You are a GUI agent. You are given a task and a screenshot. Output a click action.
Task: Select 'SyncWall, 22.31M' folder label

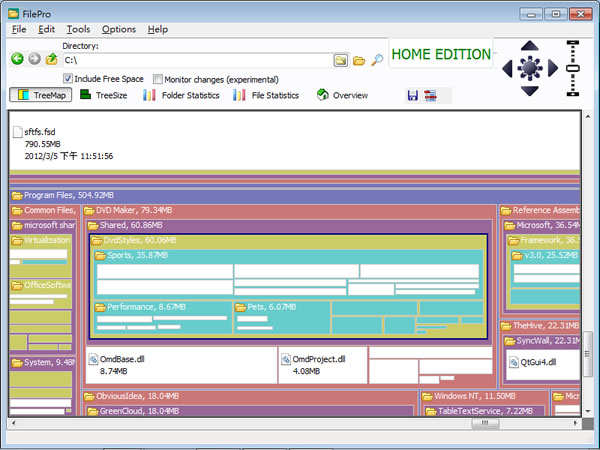[548, 341]
